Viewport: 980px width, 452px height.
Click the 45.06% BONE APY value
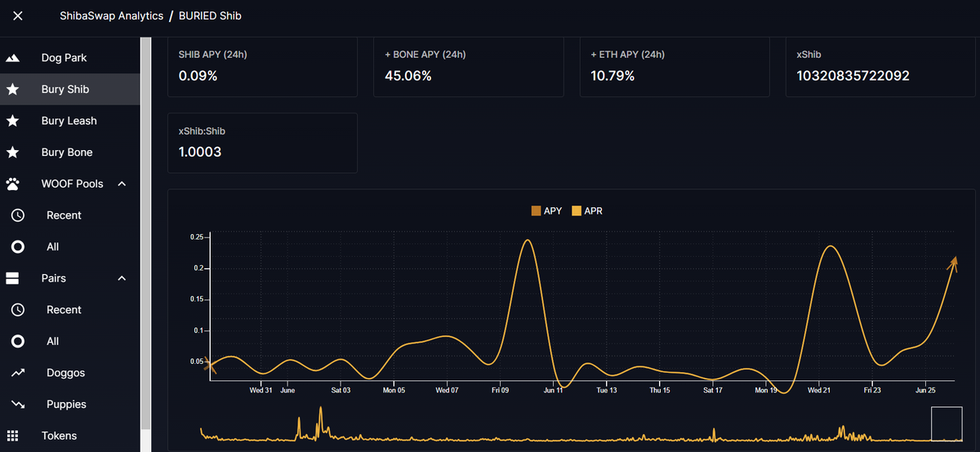pos(408,76)
